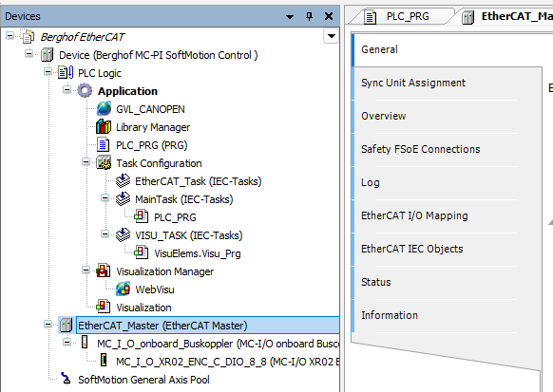Open the EtherCAT IEC Objects tab
This screenshot has width=553, height=392.
pyautogui.click(x=448, y=249)
